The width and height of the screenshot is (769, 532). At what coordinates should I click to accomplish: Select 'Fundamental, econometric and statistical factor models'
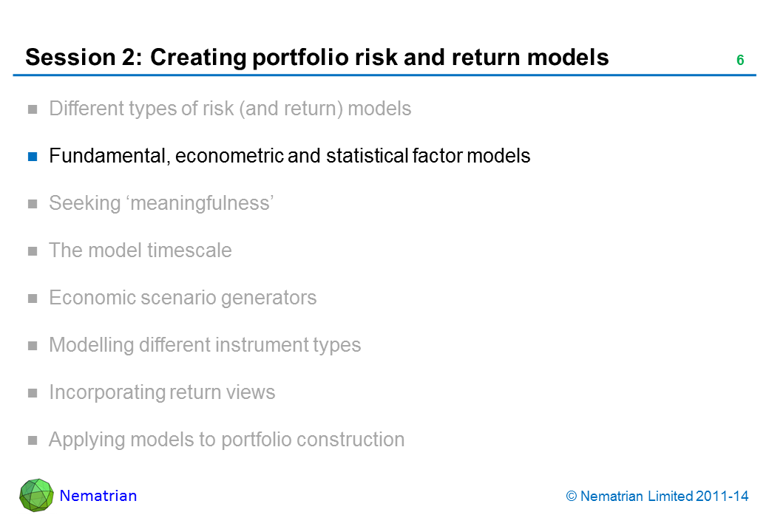(x=289, y=156)
